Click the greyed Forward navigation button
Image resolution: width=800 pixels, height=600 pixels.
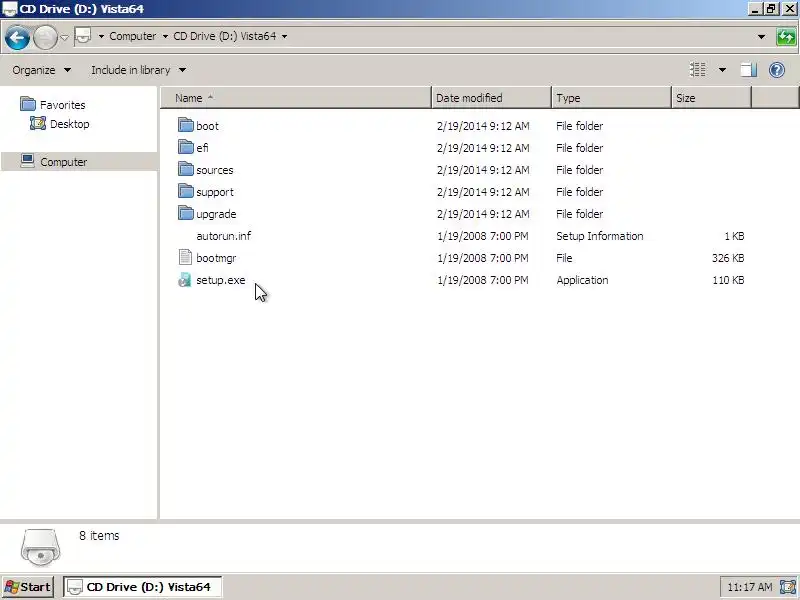pos(45,37)
